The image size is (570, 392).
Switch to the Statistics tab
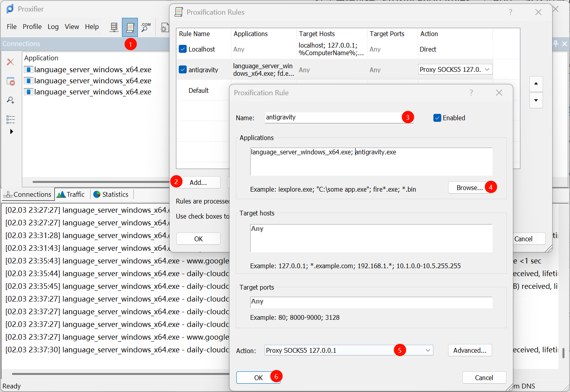point(111,194)
